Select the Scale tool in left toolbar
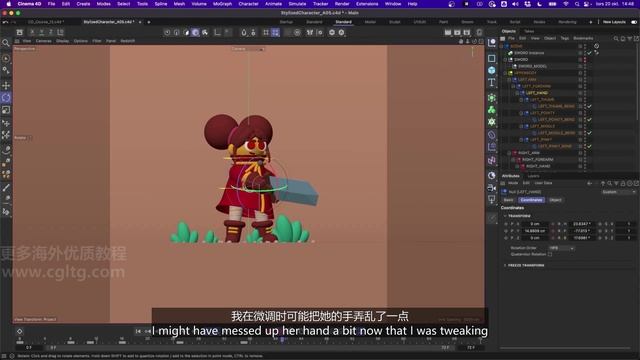This screenshot has width=640, height=360. click(x=6, y=110)
